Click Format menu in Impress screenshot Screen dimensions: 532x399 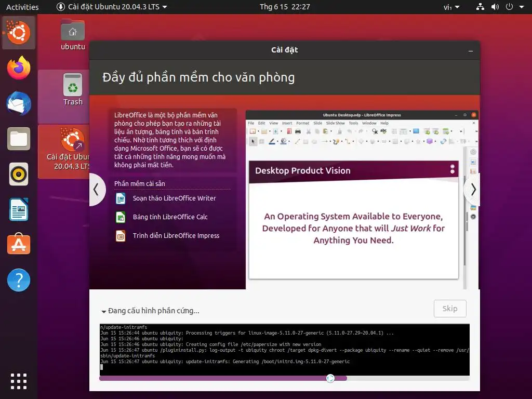[303, 123]
